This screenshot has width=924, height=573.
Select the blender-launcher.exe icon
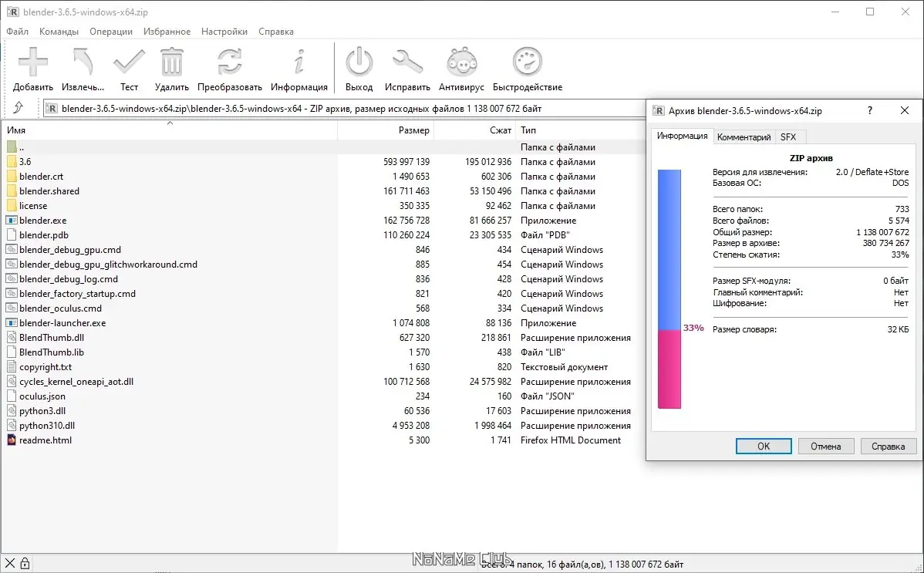[x=12, y=322]
